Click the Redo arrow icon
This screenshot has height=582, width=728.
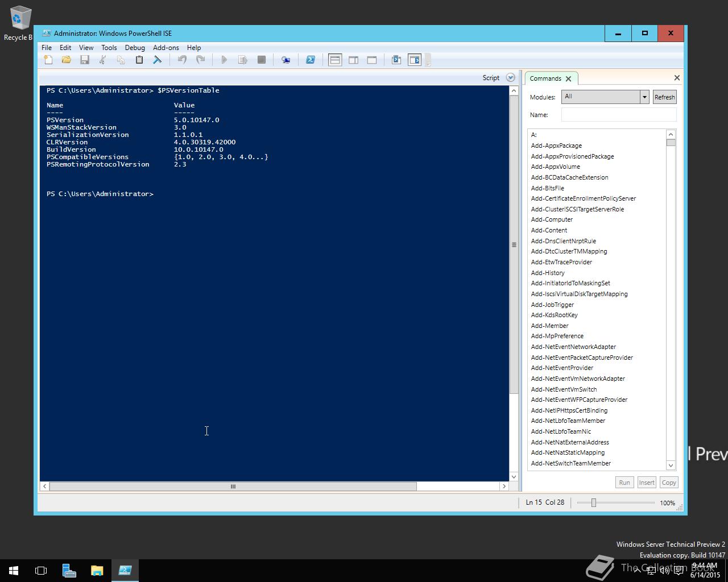pos(200,60)
